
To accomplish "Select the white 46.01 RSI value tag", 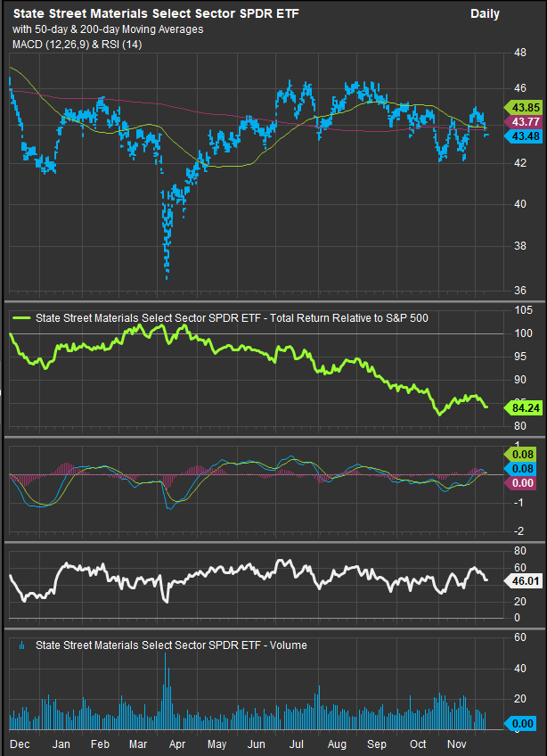I will pyautogui.click(x=519, y=580).
